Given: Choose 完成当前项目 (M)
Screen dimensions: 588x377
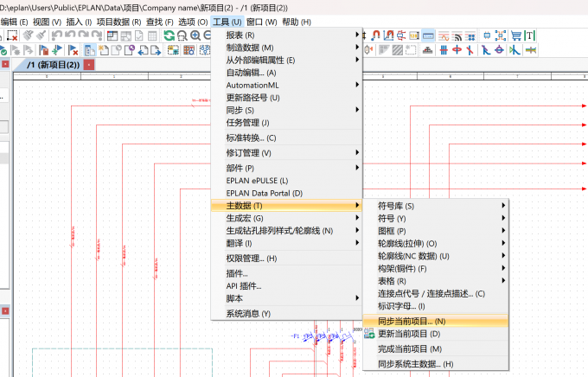Looking at the screenshot, I should [435, 348].
